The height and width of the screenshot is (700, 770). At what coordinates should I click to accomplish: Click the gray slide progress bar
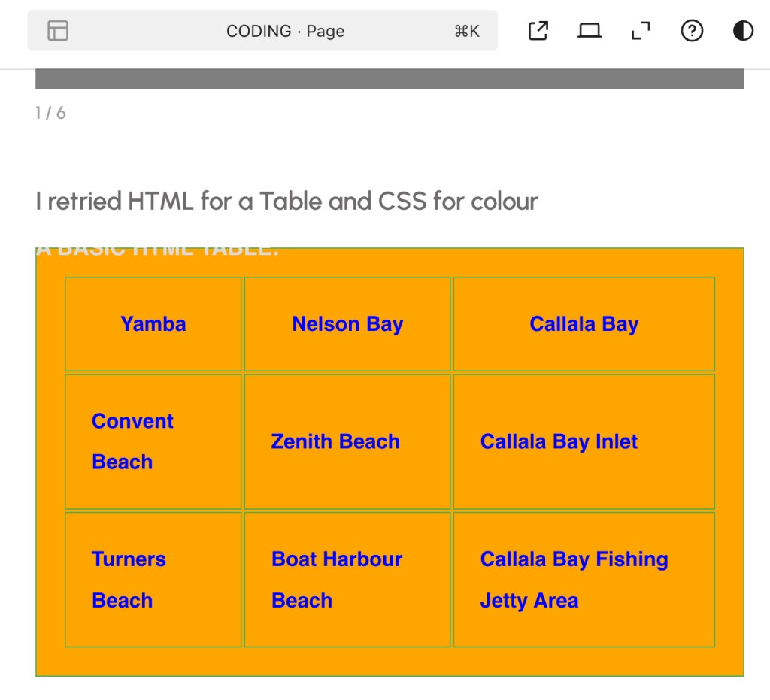390,79
